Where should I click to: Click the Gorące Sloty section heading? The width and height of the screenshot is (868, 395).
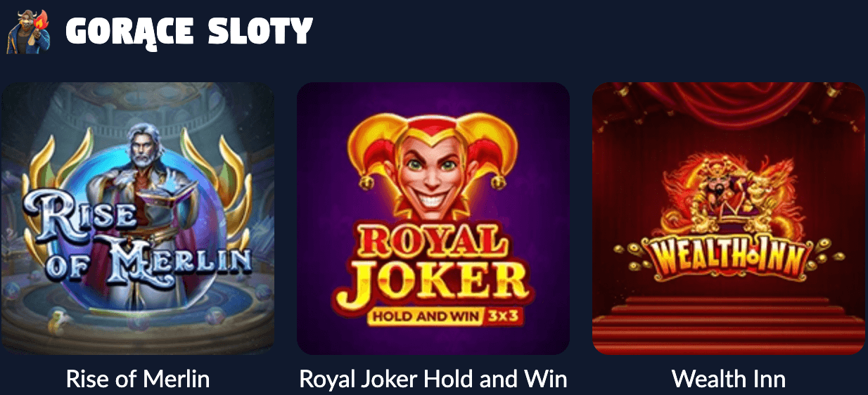pos(189,31)
